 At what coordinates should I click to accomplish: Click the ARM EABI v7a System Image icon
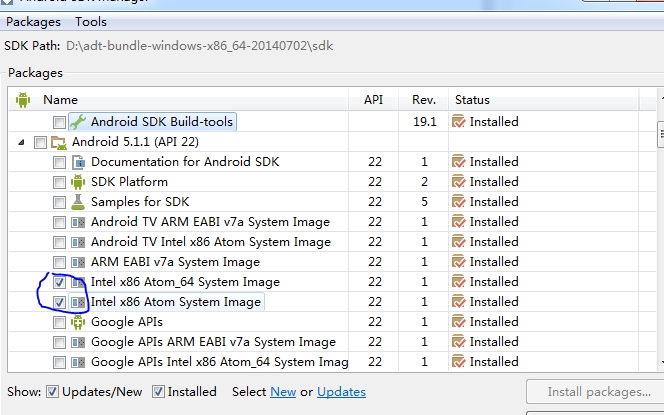[x=78, y=262]
